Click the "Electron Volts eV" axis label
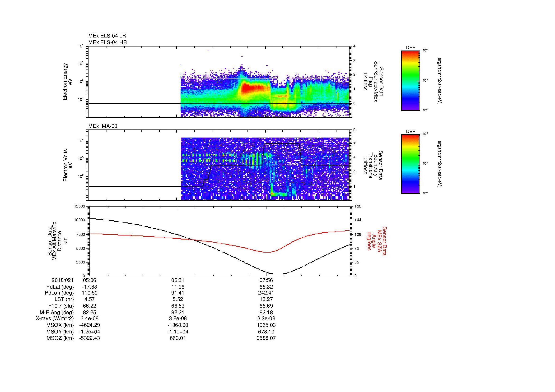The width and height of the screenshot is (555, 392). pyautogui.click(x=68, y=165)
